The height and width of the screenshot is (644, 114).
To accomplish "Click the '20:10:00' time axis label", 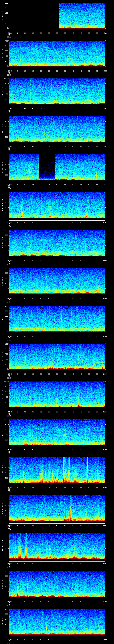I will click(9, 261).
